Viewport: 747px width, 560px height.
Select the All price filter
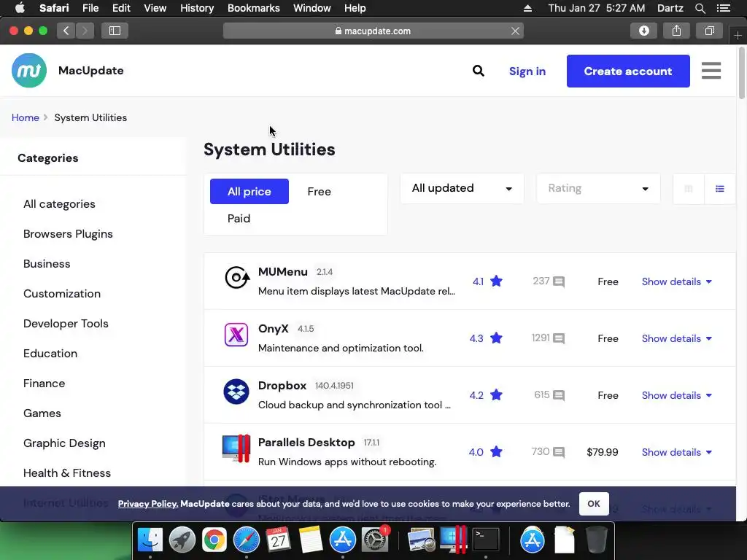click(x=249, y=192)
